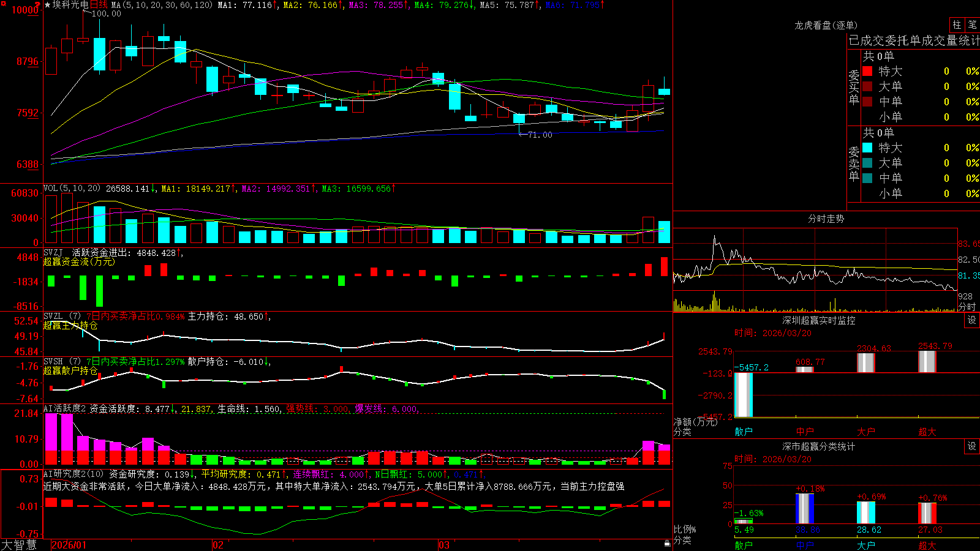
Task: Open 设 settings for 深市超赢分类统计
Action: pos(972,446)
